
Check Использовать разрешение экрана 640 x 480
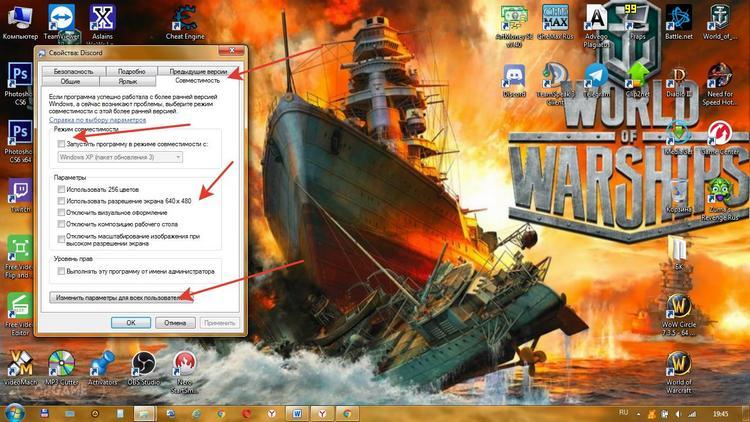61,201
